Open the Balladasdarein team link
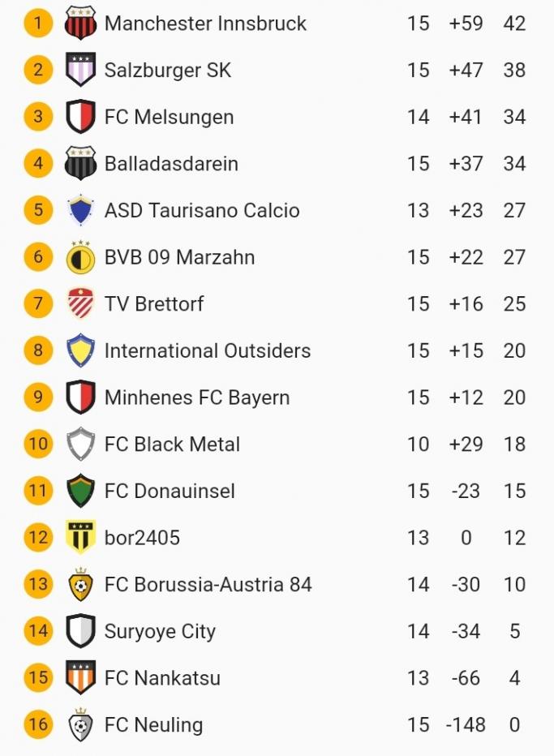554x756 pixels. pos(171,164)
